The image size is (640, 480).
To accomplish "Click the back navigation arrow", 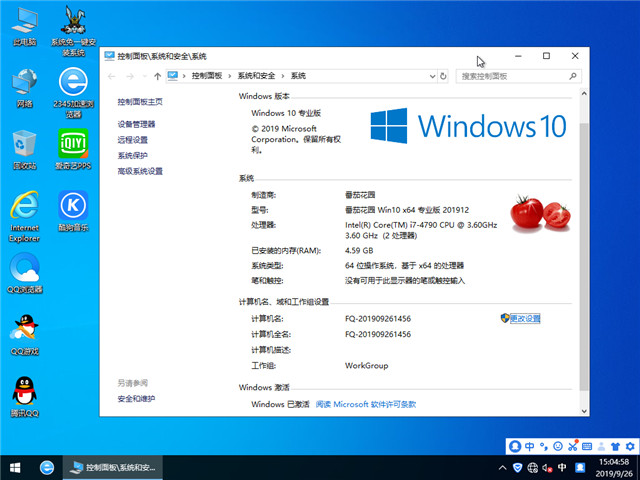I will coord(112,76).
